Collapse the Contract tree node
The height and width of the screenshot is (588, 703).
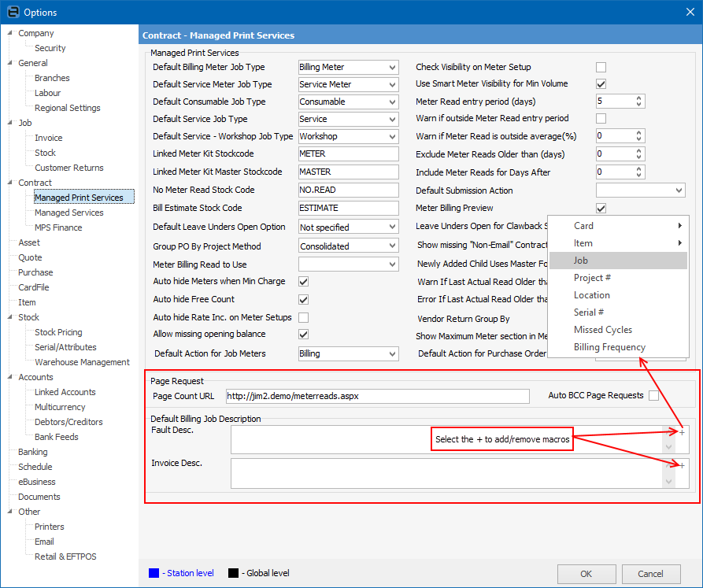[x=9, y=183]
